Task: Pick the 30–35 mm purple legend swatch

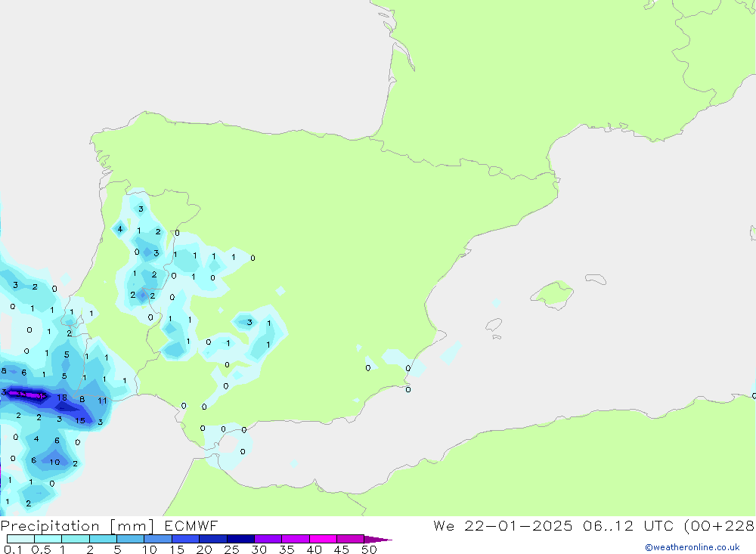Action: pos(268,539)
